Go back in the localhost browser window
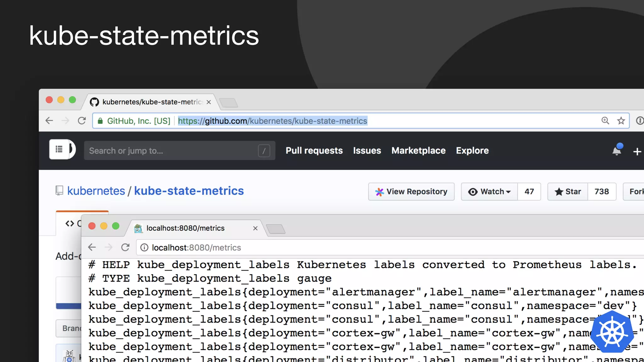 click(x=92, y=247)
